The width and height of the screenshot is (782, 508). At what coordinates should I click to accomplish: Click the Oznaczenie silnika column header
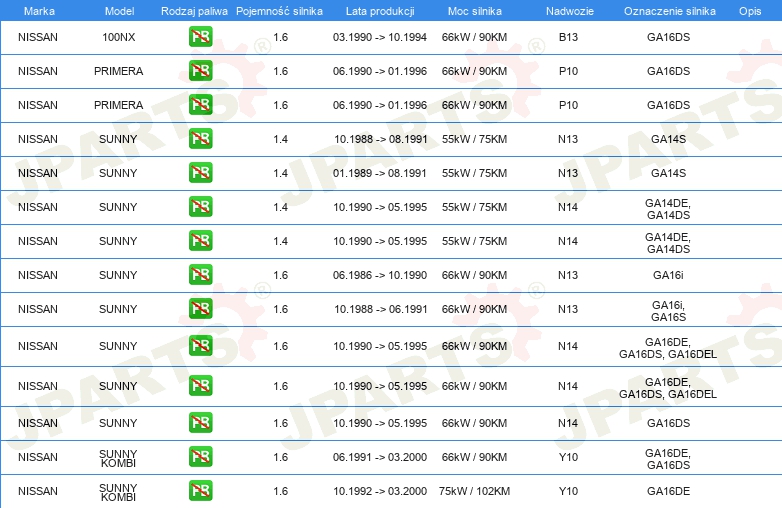[x=669, y=11]
